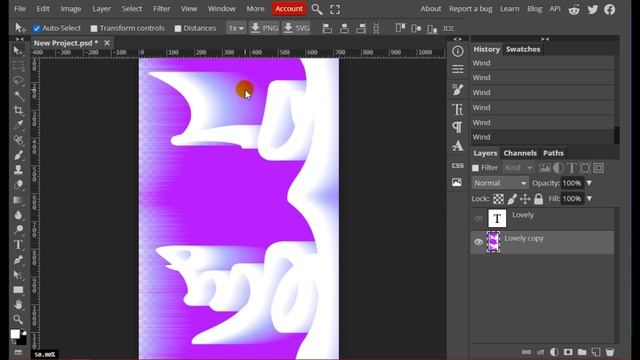Open the Brush panel in side strip
640x360 pixels.
pyautogui.click(x=458, y=89)
